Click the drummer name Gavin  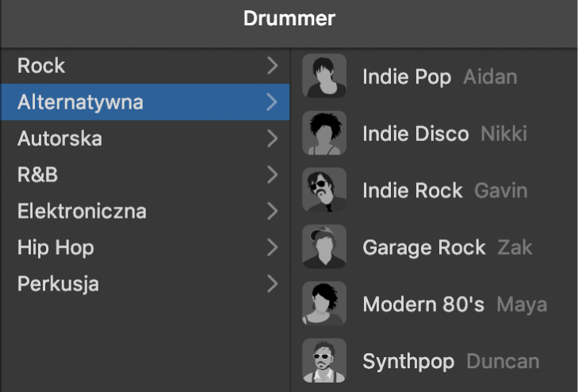click(x=501, y=191)
